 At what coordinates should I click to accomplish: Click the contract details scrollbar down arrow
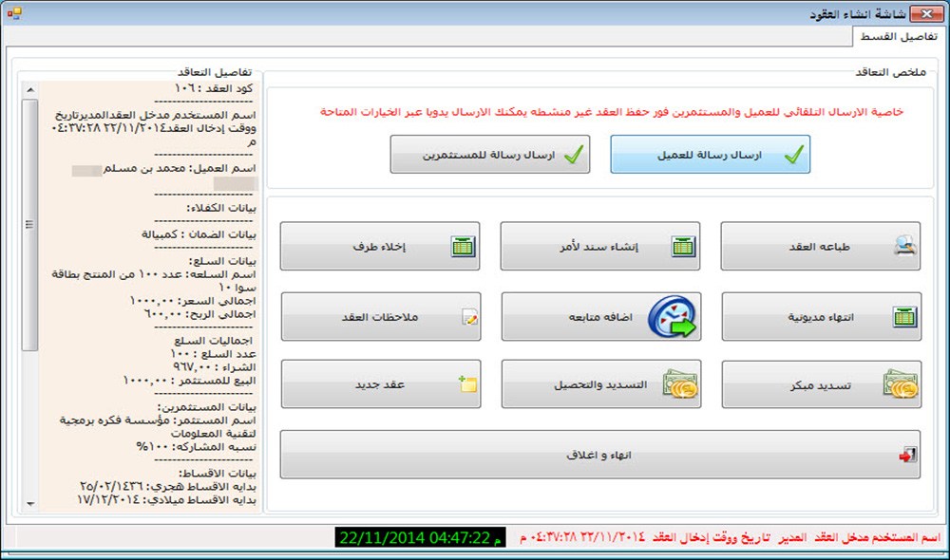pos(29,503)
